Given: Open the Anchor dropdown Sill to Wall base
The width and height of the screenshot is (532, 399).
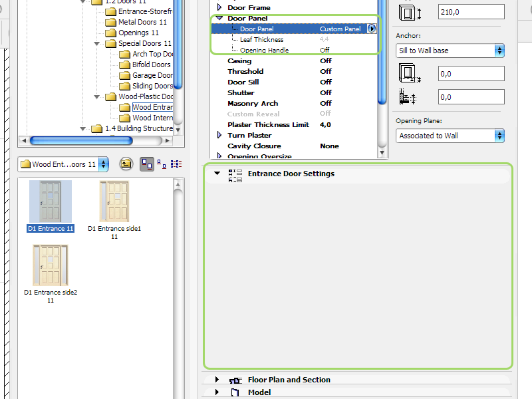Looking at the screenshot, I should click(x=450, y=51).
